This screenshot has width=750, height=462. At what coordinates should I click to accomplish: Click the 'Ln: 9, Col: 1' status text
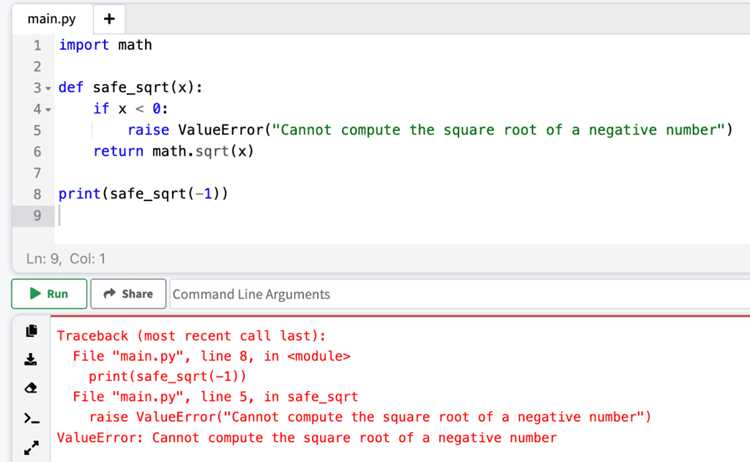click(66, 259)
